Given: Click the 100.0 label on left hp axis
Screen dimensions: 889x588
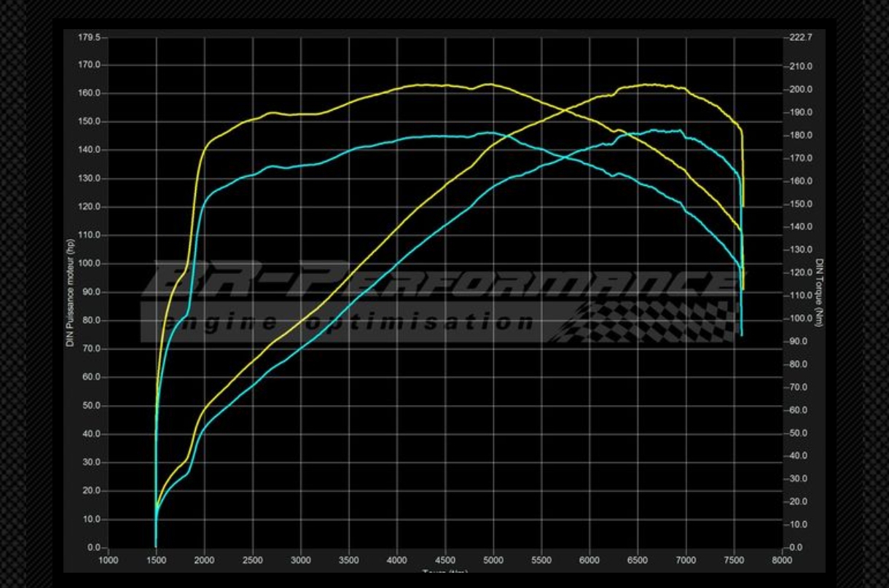Looking at the screenshot, I should (90, 264).
